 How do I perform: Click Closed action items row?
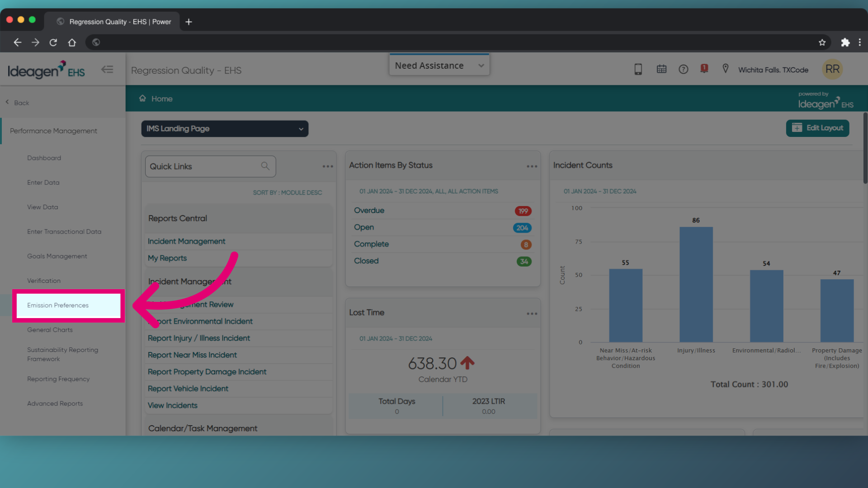[x=443, y=261]
